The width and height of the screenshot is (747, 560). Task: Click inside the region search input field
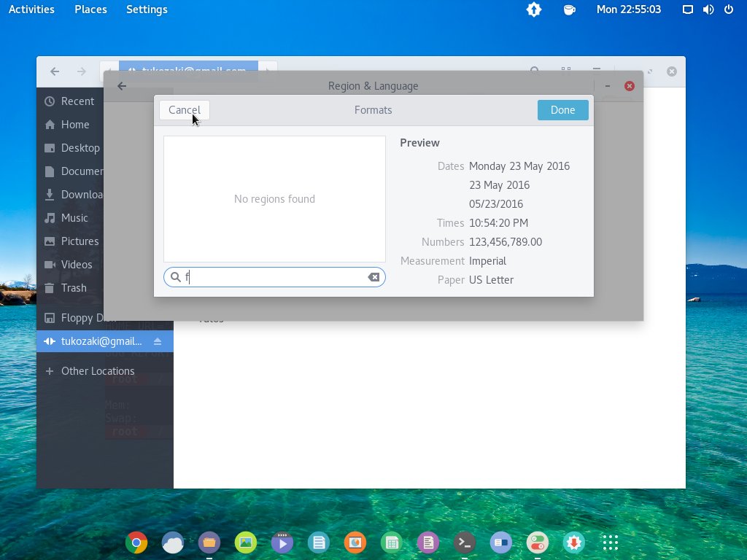pos(270,276)
